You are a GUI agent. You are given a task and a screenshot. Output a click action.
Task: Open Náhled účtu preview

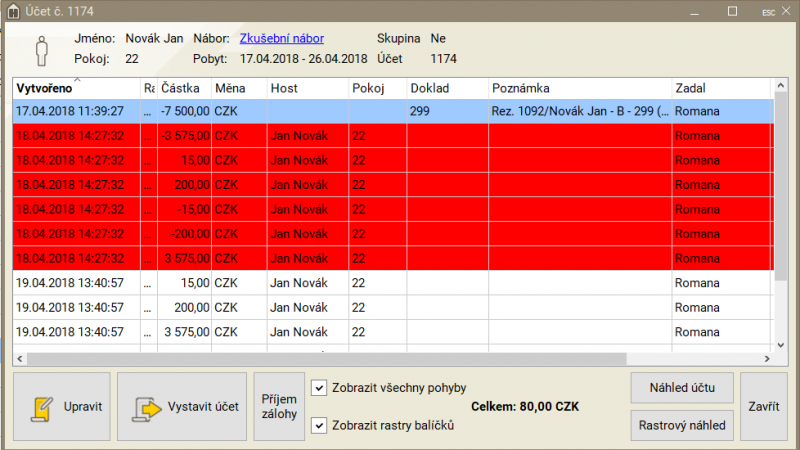[x=682, y=387]
